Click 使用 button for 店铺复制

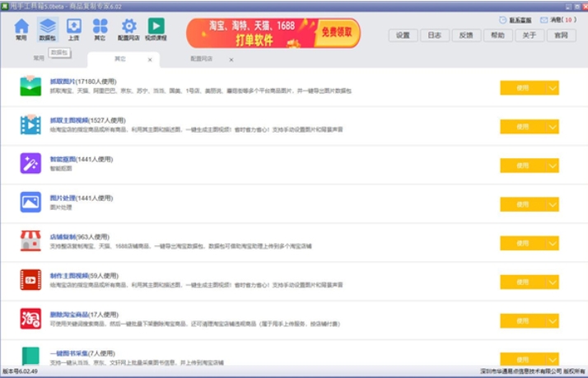click(x=523, y=244)
